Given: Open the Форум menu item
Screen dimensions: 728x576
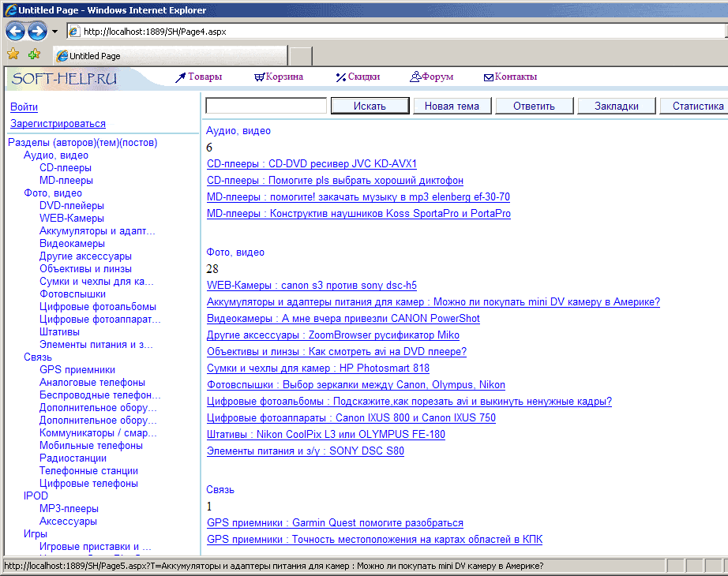Looking at the screenshot, I should click(432, 77).
